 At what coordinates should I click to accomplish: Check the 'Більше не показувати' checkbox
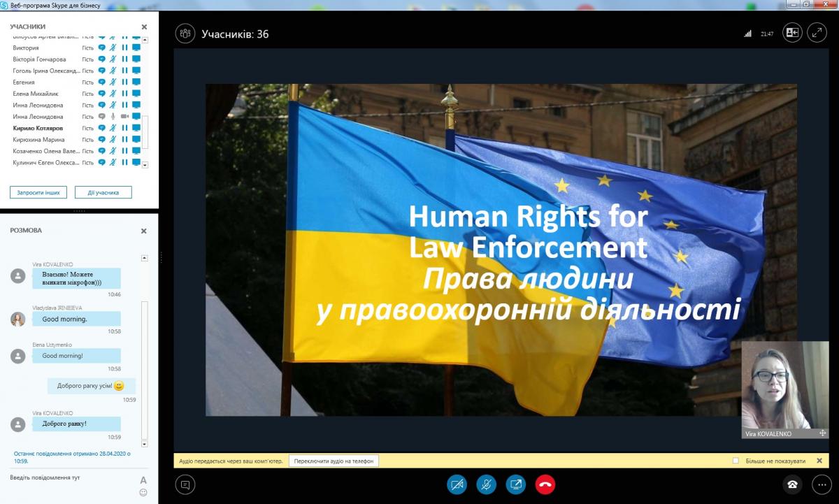[736, 461]
